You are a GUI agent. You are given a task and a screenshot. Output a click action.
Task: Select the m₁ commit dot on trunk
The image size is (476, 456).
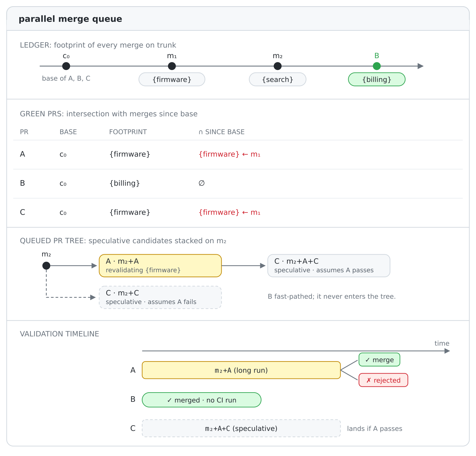point(172,66)
